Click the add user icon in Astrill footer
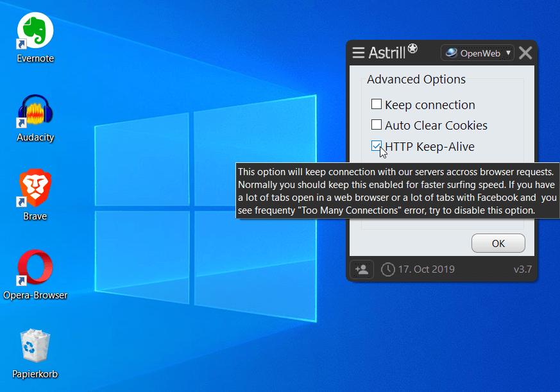560x392 pixels. (362, 269)
